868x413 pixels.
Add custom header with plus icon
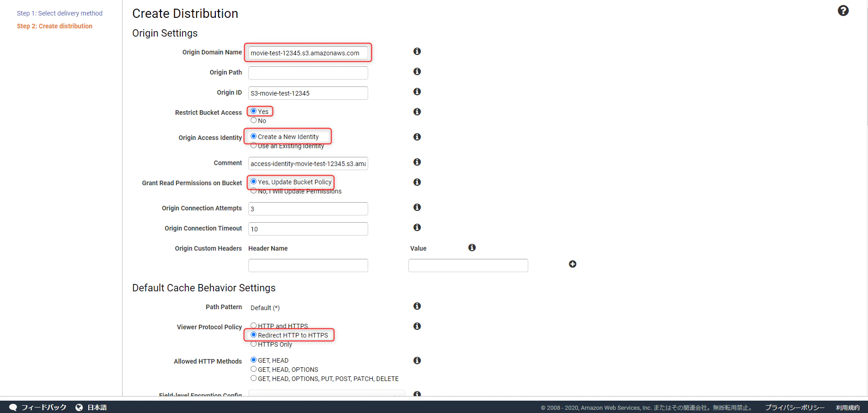[x=573, y=264]
